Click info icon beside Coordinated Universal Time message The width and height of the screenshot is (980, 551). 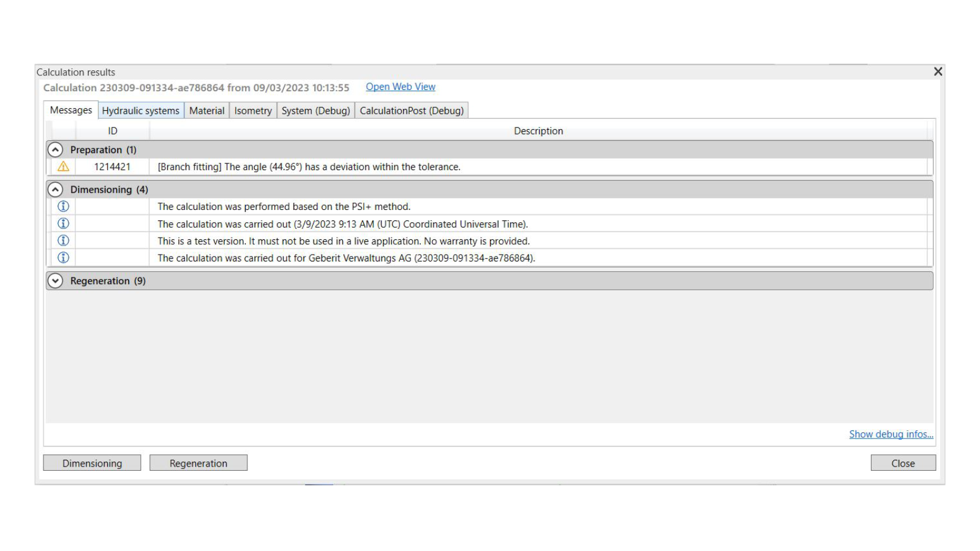[x=63, y=223]
